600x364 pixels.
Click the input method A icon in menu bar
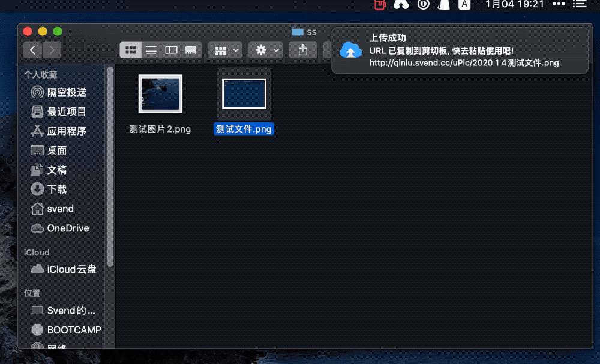tap(464, 5)
